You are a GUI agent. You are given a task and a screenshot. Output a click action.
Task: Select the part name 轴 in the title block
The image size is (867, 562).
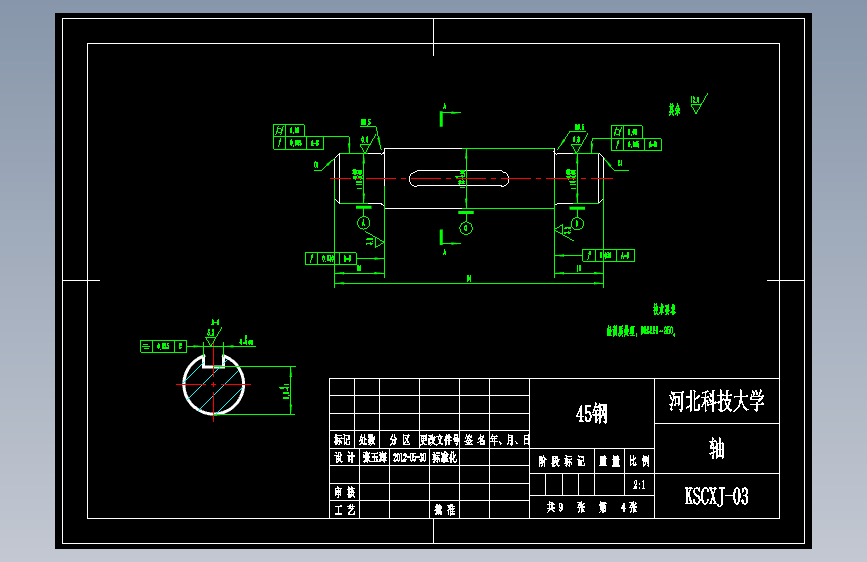(x=717, y=448)
